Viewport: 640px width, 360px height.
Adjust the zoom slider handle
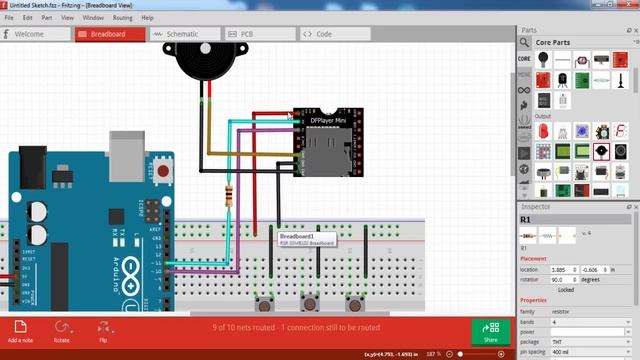coord(460,354)
